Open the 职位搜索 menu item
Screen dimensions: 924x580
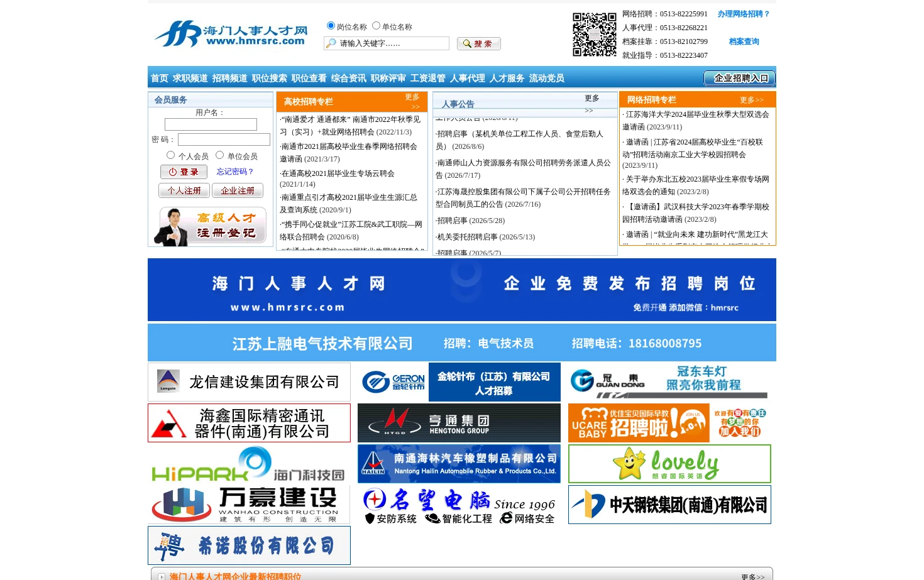pyautogui.click(x=270, y=78)
